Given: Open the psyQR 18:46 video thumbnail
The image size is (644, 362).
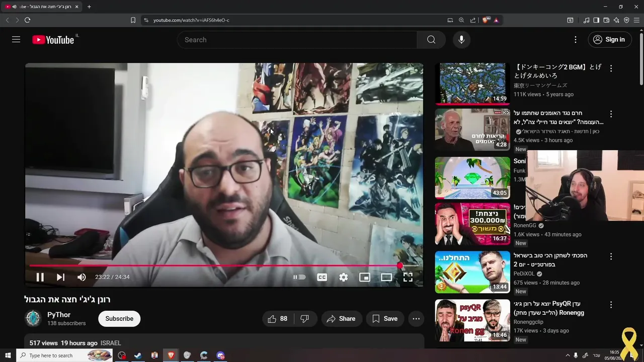Looking at the screenshot, I should pyautogui.click(x=472, y=320).
